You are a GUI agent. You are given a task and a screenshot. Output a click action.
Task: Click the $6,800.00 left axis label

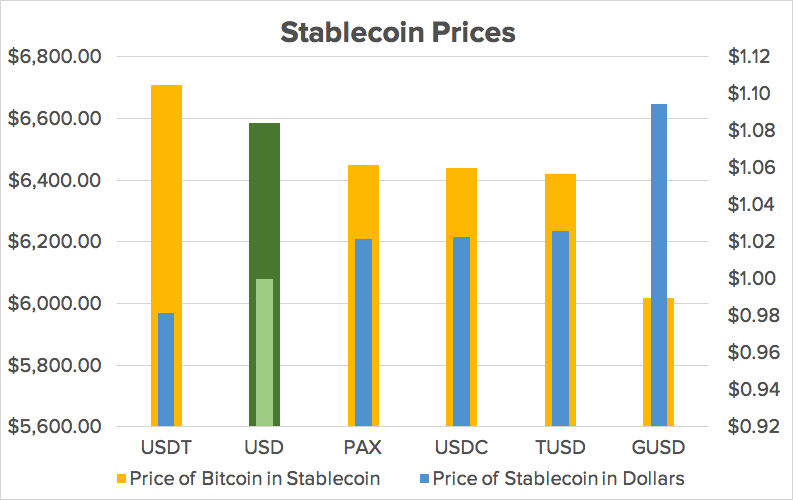pos(55,56)
